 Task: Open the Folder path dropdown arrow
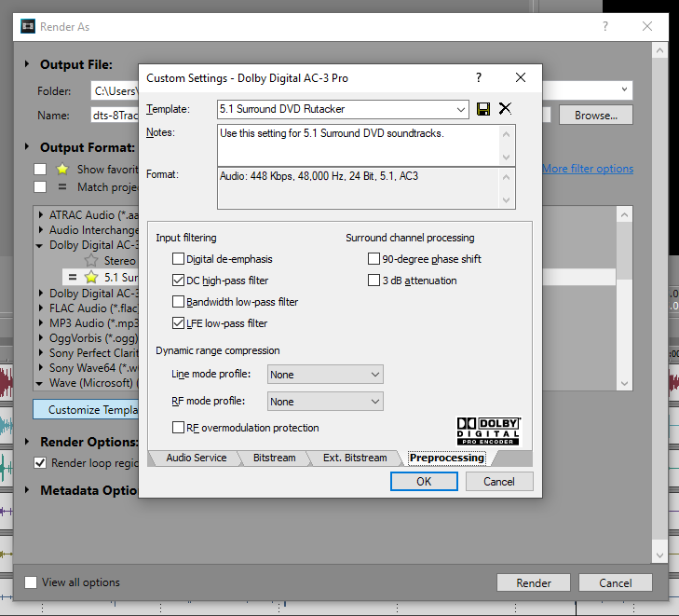pyautogui.click(x=624, y=90)
